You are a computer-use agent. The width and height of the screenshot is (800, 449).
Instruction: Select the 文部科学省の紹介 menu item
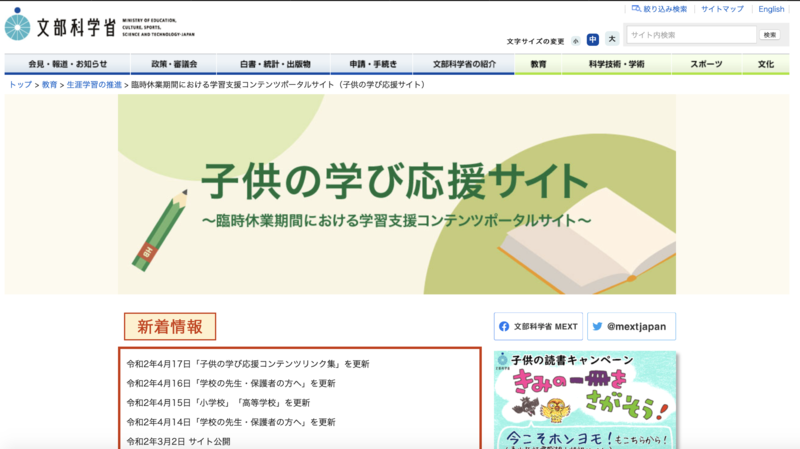pos(464,64)
